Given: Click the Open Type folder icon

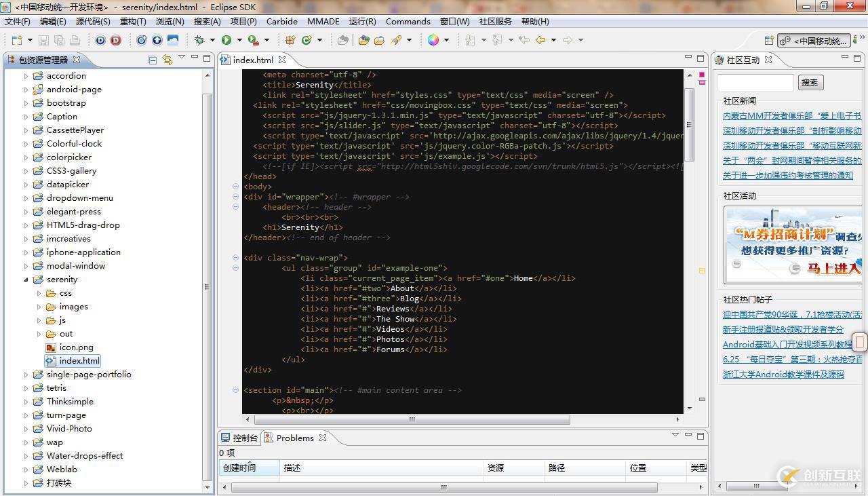Looking at the screenshot, I should [x=364, y=40].
